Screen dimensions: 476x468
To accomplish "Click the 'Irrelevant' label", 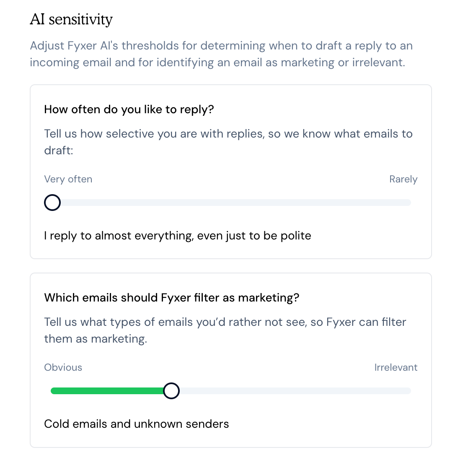I will point(396,367).
